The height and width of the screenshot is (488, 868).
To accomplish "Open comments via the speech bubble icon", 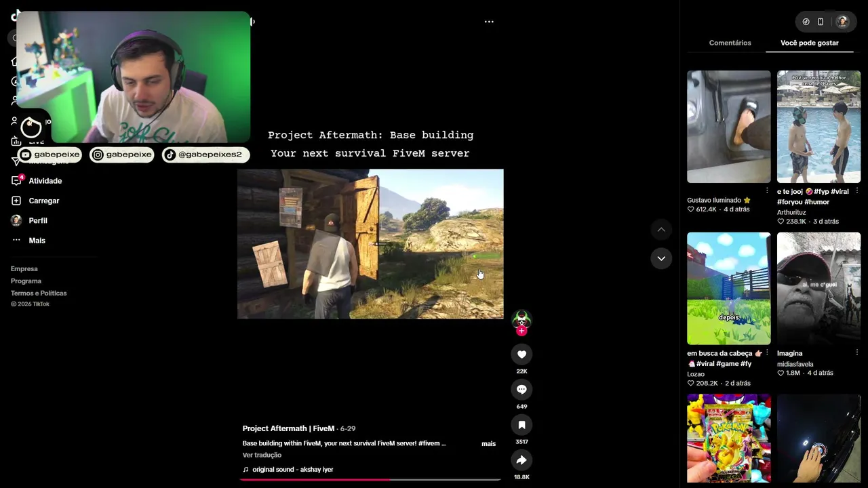I will click(521, 389).
